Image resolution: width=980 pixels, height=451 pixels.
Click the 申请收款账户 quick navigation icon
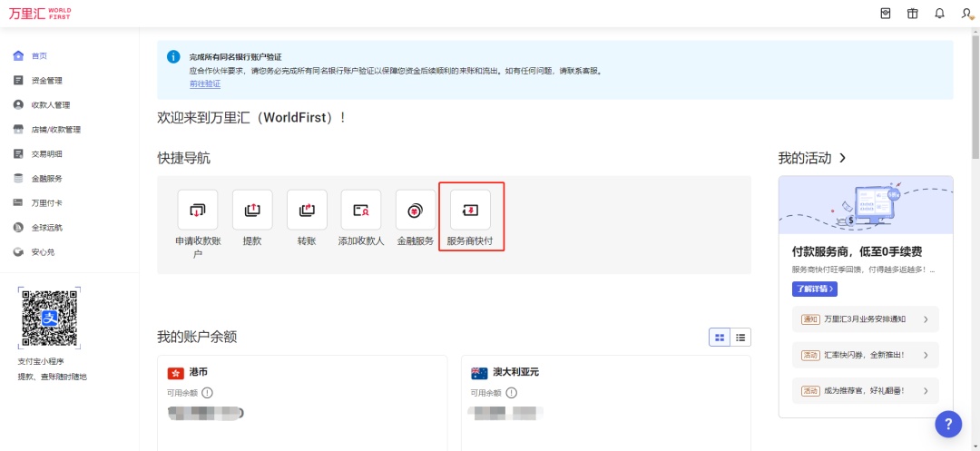pyautogui.click(x=198, y=210)
